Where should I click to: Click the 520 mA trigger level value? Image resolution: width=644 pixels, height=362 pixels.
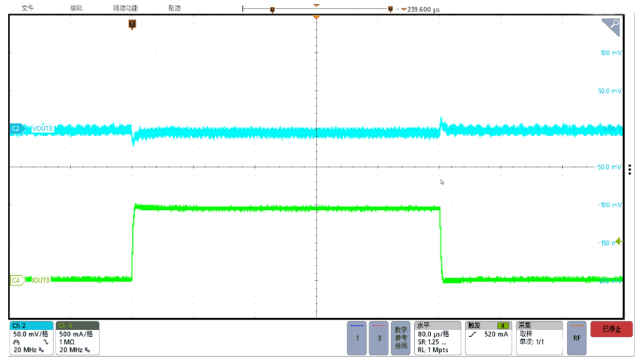pyautogui.click(x=496, y=334)
